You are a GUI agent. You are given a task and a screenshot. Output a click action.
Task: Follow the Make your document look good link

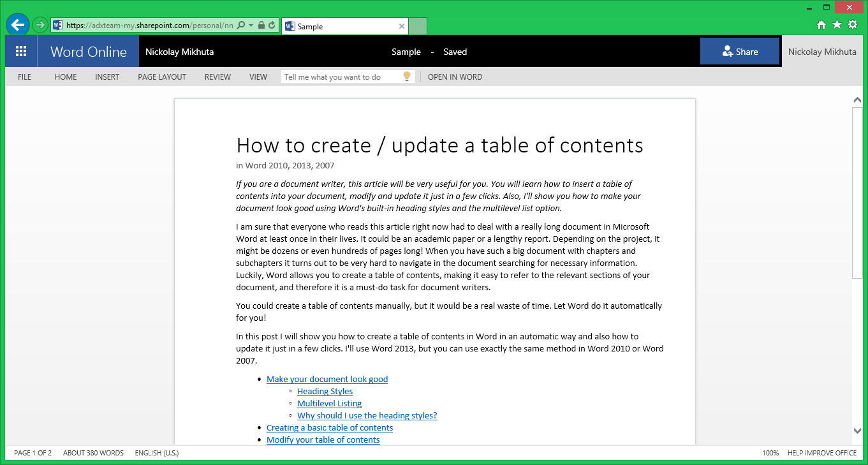pyautogui.click(x=327, y=379)
